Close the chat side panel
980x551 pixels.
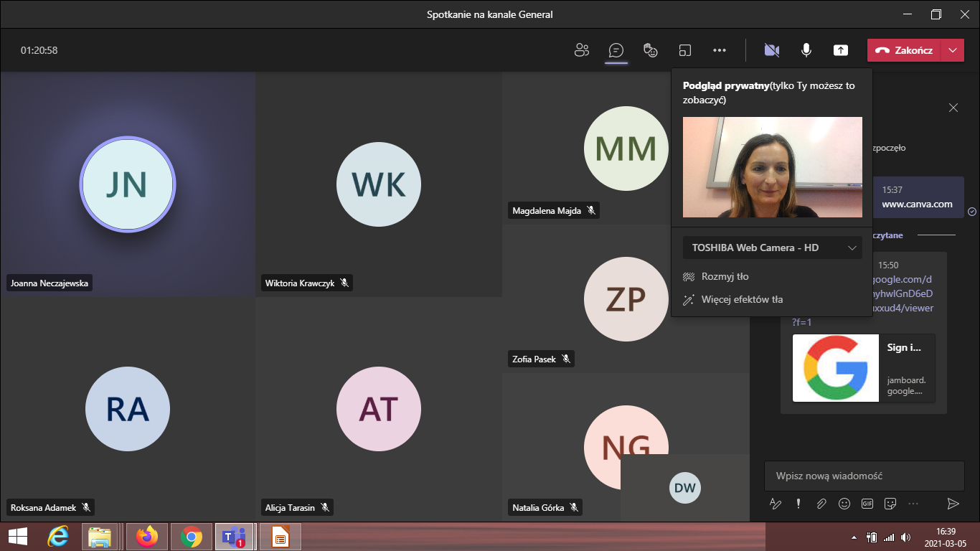click(953, 108)
